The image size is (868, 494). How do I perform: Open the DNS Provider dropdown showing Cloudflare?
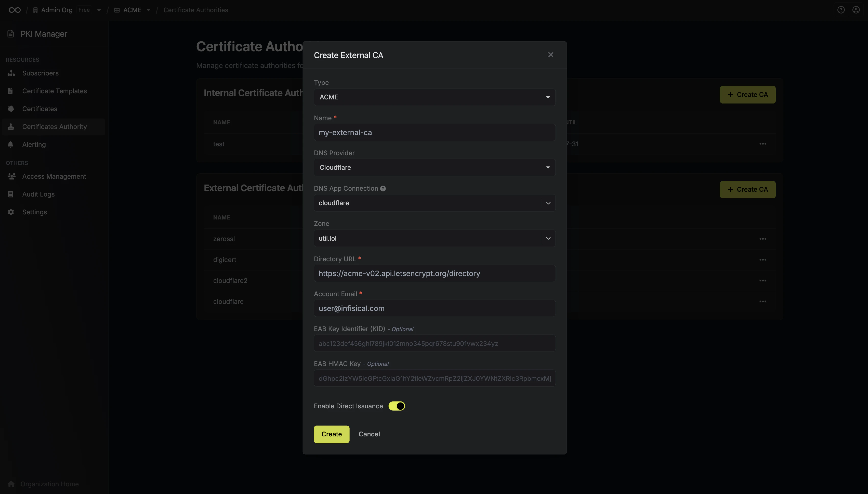[x=435, y=167]
